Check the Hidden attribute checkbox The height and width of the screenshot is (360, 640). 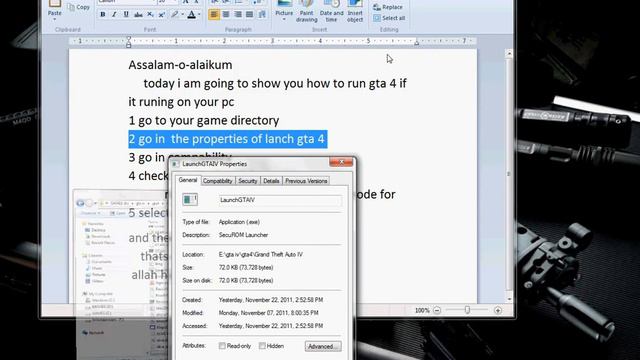pyautogui.click(x=262, y=346)
